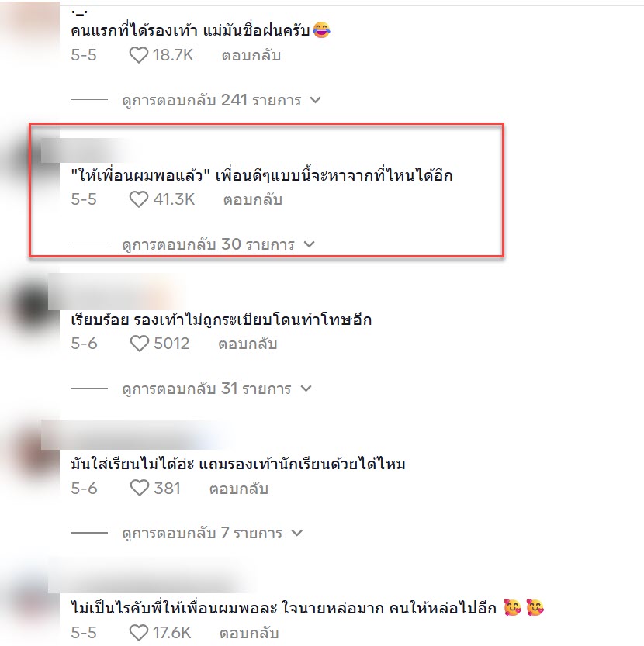
Task: Tap heart on comment with 17.6K likes
Action: coord(139,633)
